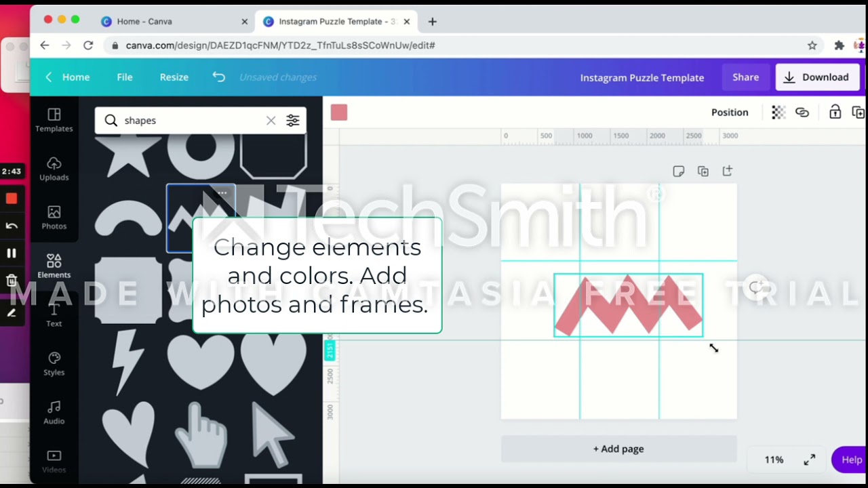This screenshot has height=488, width=868.
Task: Duplicate the page above canvas
Action: [703, 171]
